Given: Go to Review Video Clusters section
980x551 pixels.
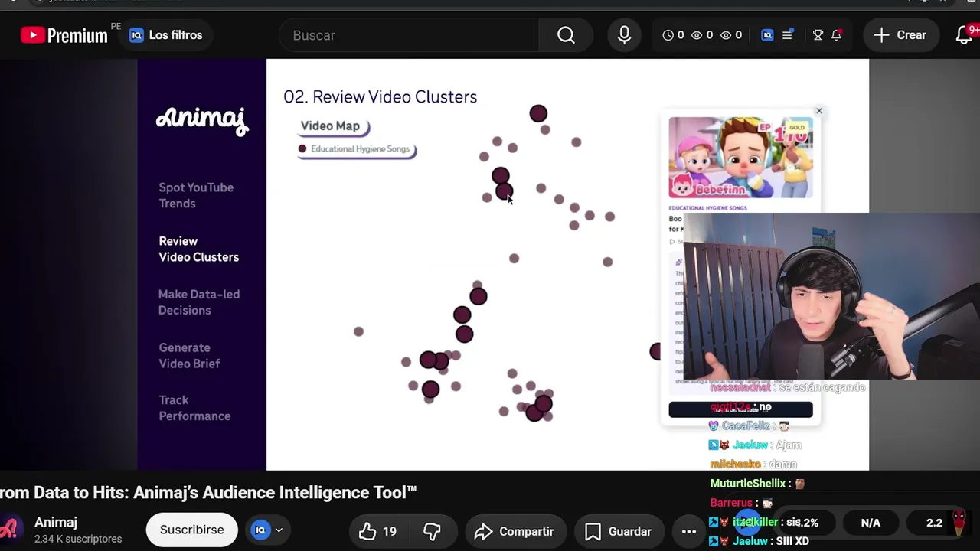Looking at the screenshot, I should (198, 249).
